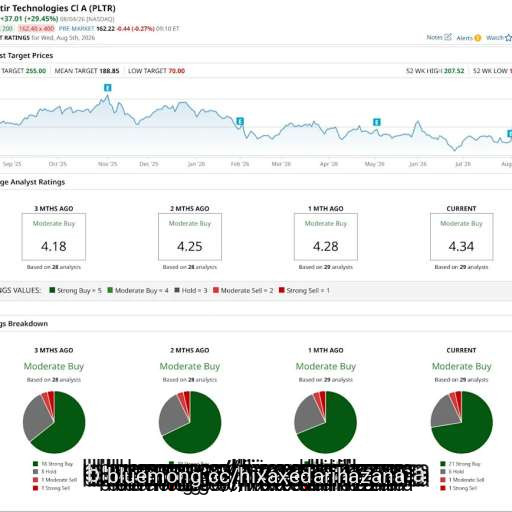The image size is (512, 512).
Task: Click 21 Strong Buy in the CURRENT legend
Action: pyautogui.click(x=464, y=464)
